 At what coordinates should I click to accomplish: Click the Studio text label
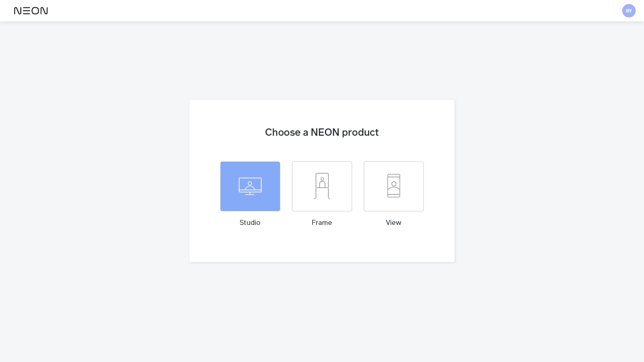point(250,223)
